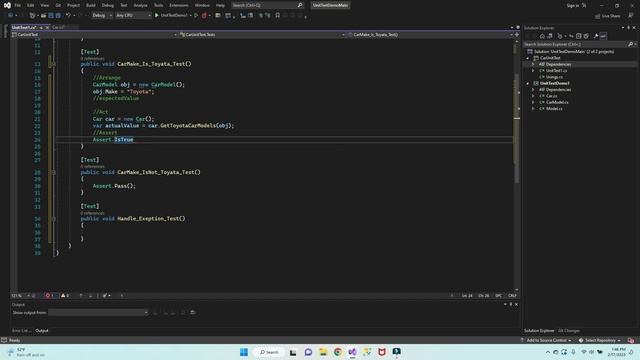This screenshot has width=640, height=360.
Task: Toggle collapse of CarMake_IsNot_Toyota_Test method outline
Action: (54, 172)
